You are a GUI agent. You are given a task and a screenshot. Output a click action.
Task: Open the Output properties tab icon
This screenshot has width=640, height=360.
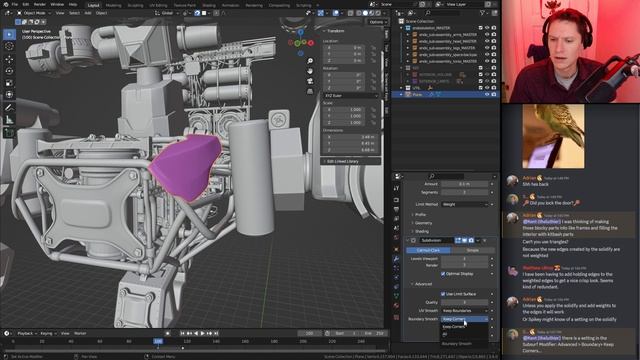(x=396, y=209)
